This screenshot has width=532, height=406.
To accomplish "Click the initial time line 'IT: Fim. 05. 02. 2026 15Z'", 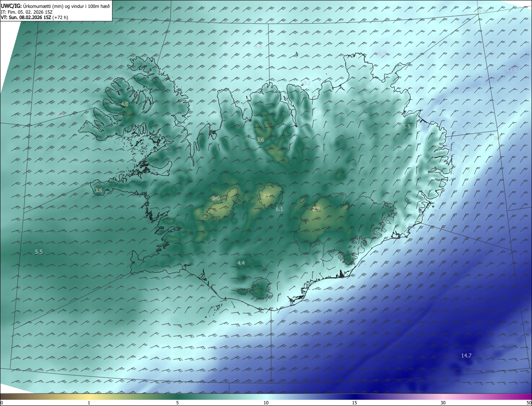I will click(27, 12).
